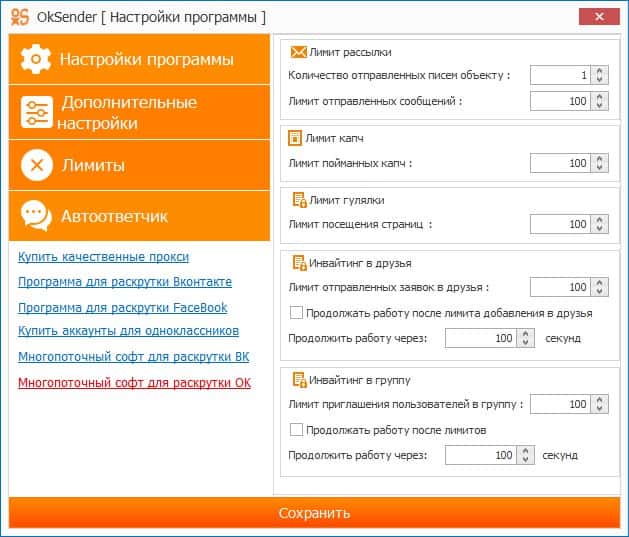Click the envelope icon beside Лимит рассылки
This screenshot has height=537, width=629.
[298, 52]
